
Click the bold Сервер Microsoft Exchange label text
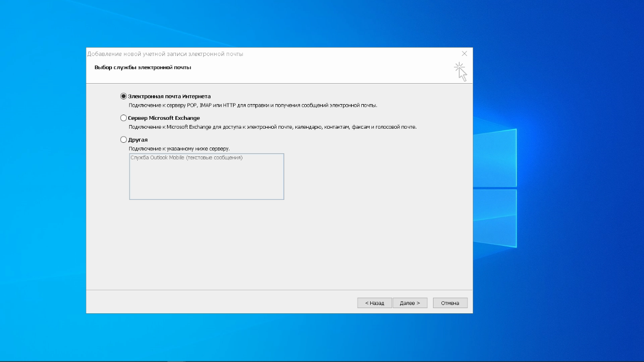click(x=164, y=118)
